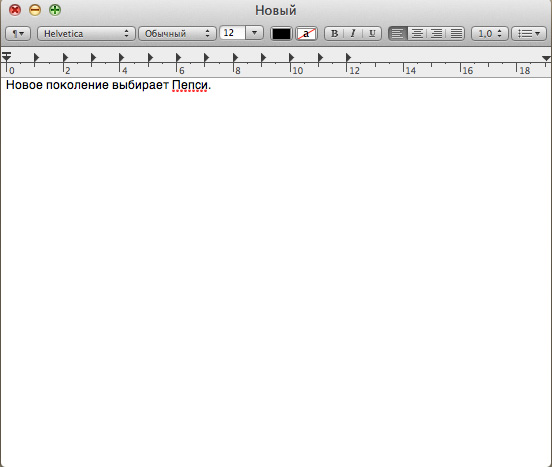Open the list bullets and numbering menu
The image size is (552, 467).
coord(529,34)
